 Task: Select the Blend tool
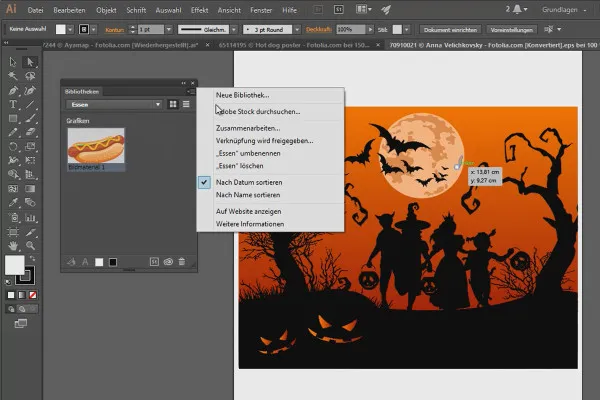click(30, 202)
